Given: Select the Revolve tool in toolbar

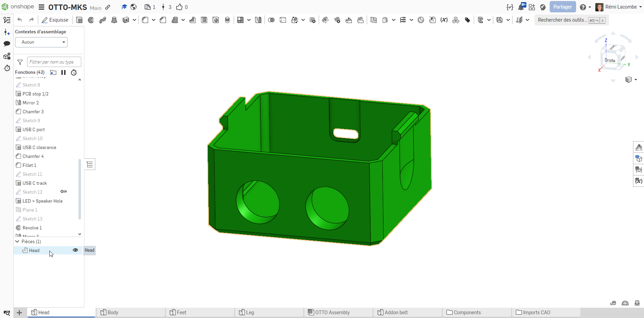Looking at the screenshot, I should 91,20.
